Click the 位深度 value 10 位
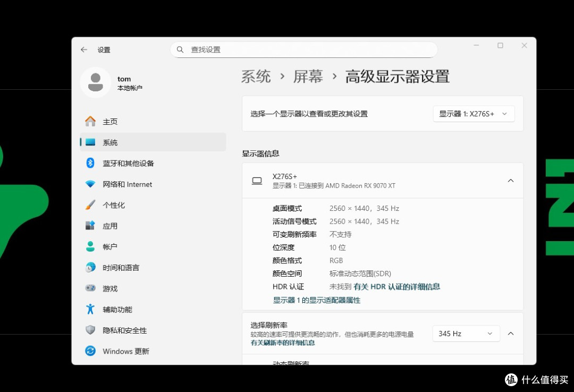 tap(337, 248)
